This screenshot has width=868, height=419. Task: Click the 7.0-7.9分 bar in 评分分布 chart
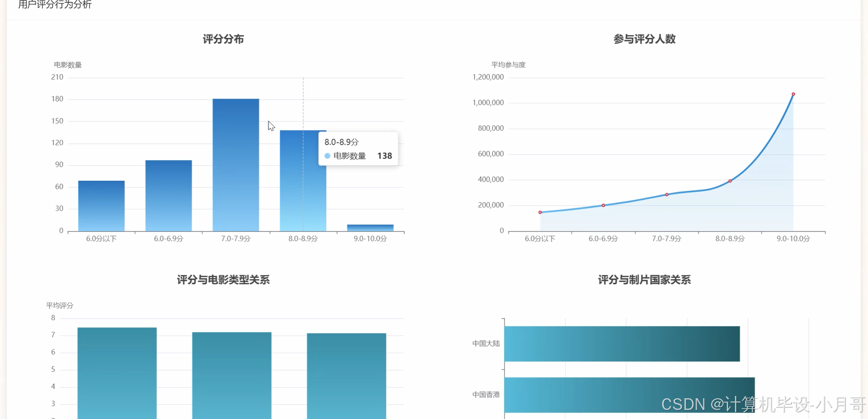coord(236,165)
